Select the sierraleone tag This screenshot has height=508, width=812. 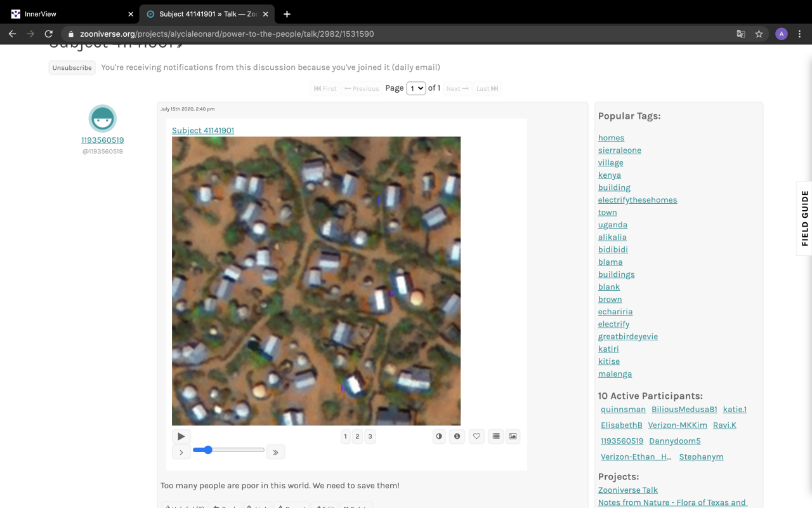[x=620, y=150]
